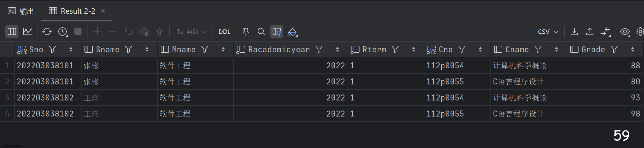
Task: Click the DDL button
Action: [224, 32]
